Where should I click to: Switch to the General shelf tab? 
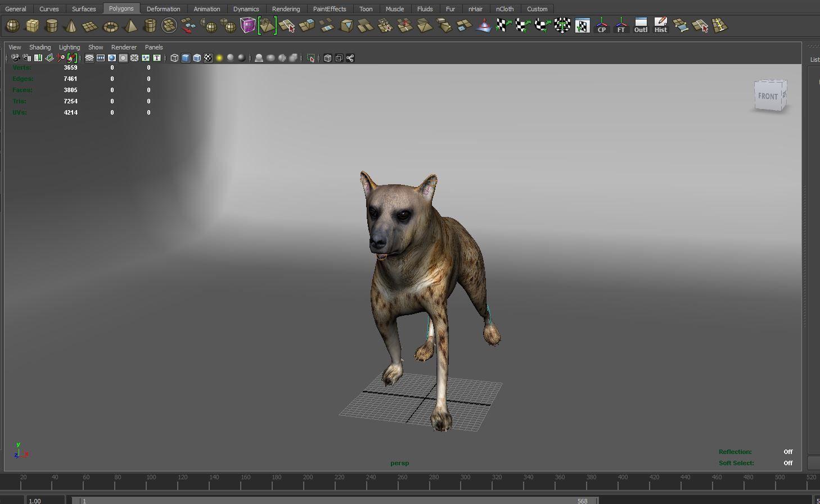pyautogui.click(x=16, y=9)
